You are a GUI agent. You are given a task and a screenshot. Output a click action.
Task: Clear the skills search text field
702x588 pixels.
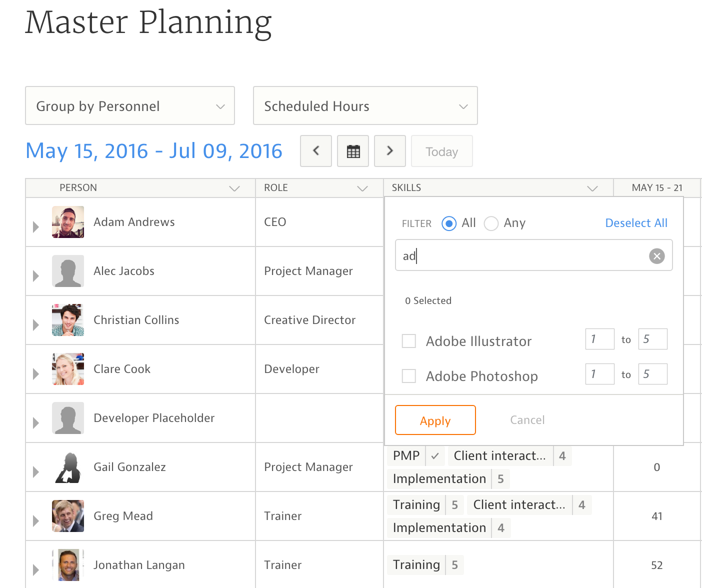click(656, 256)
